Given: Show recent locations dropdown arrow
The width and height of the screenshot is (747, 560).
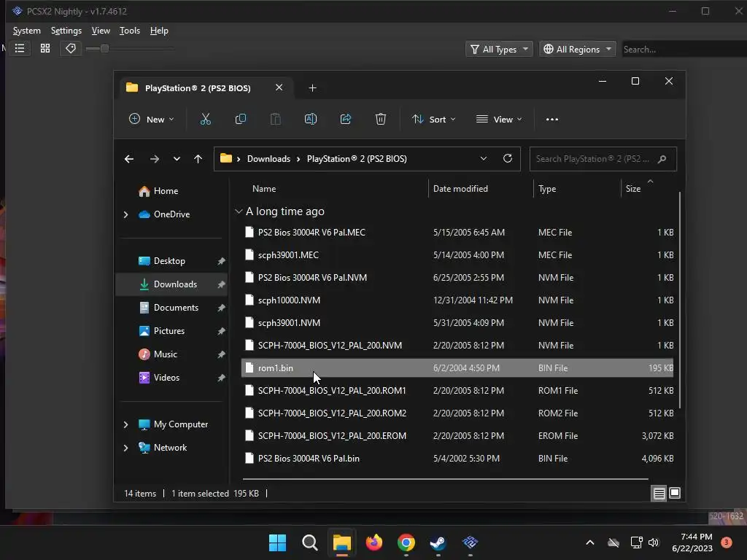Looking at the screenshot, I should 177,159.
